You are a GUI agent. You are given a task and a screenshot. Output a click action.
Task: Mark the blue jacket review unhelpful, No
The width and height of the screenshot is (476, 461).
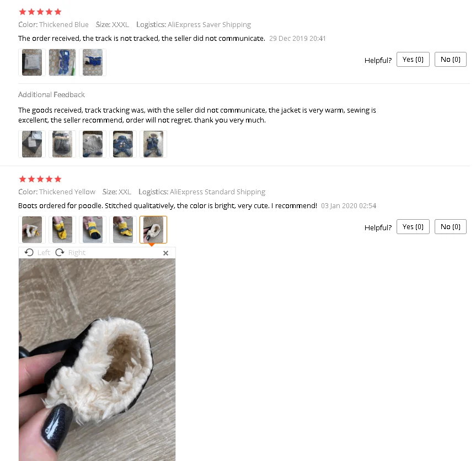point(451,60)
